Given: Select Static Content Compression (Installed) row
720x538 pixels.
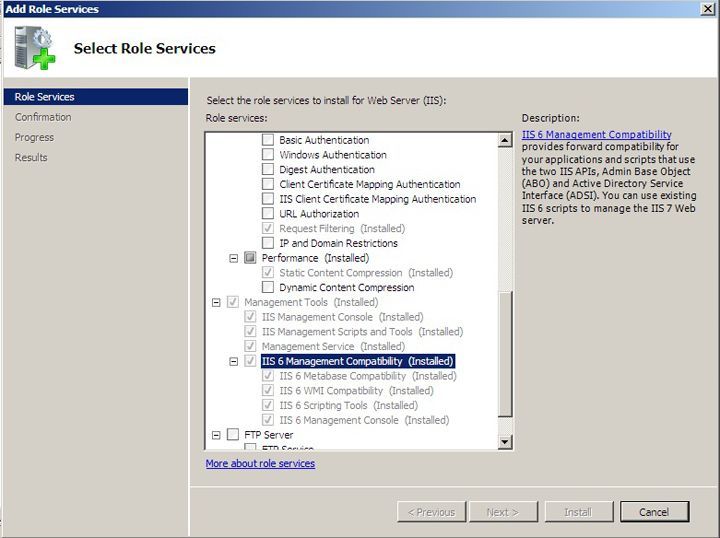Looking at the screenshot, I should [x=366, y=273].
